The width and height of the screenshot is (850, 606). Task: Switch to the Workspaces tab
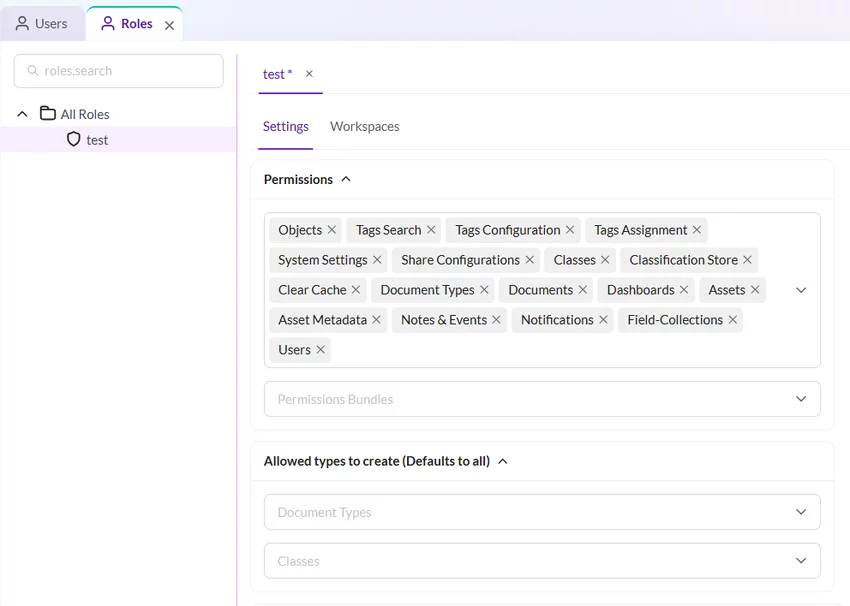(365, 126)
